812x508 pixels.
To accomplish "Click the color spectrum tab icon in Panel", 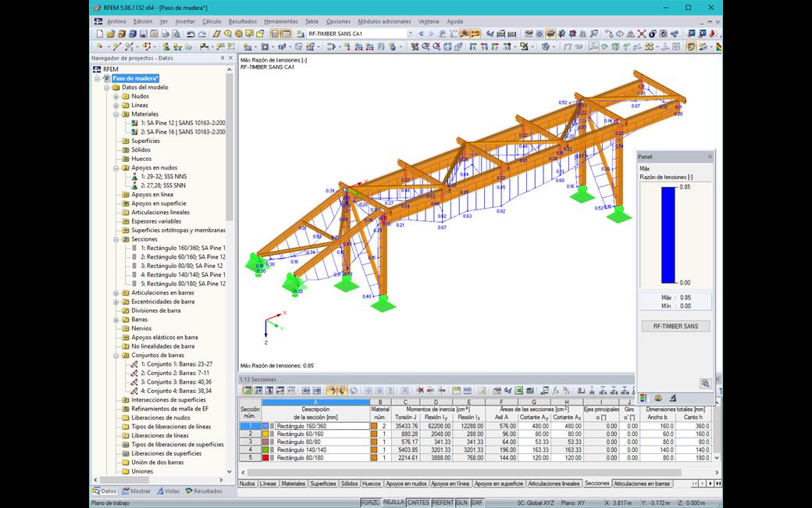I will click(643, 398).
